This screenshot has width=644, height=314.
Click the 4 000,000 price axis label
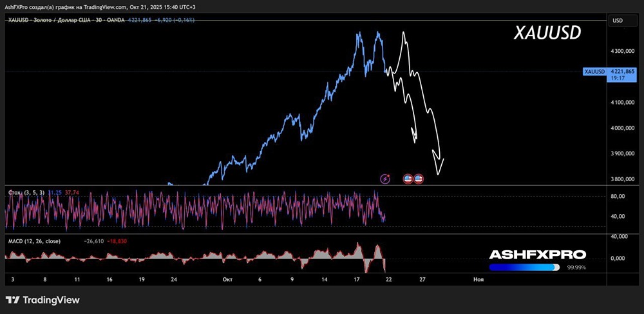click(623, 128)
